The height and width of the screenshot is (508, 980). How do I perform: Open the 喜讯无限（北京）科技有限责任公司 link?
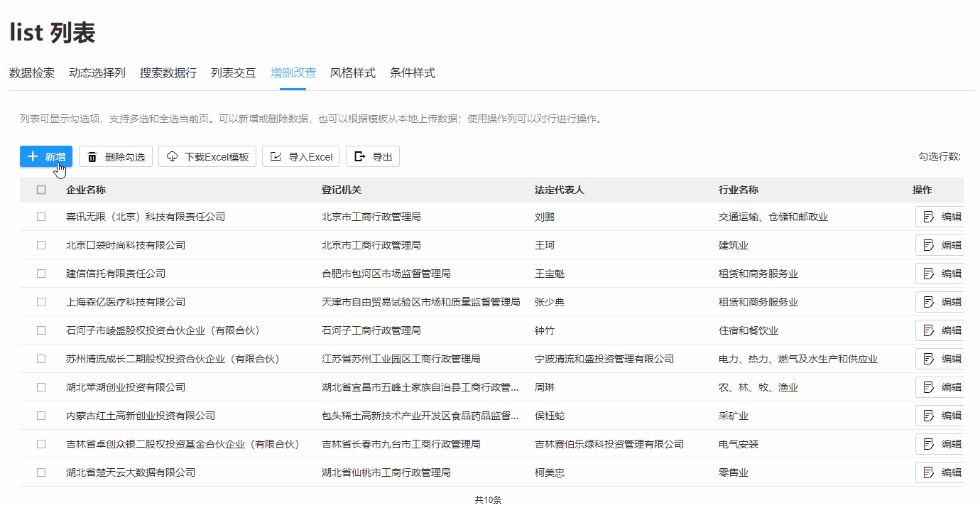click(x=146, y=216)
